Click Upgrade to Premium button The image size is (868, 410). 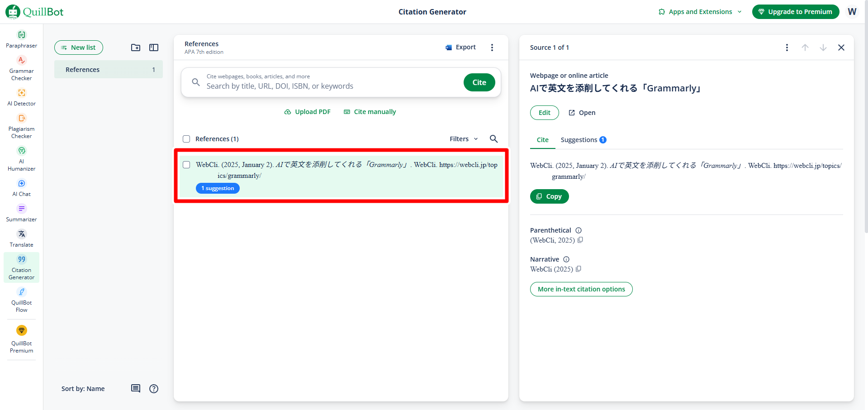pyautogui.click(x=796, y=12)
